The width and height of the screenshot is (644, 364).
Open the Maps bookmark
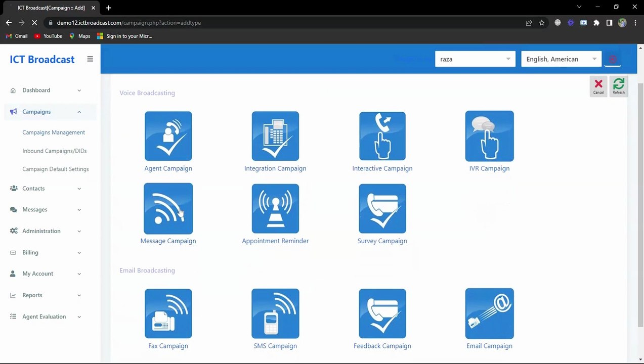point(79,36)
